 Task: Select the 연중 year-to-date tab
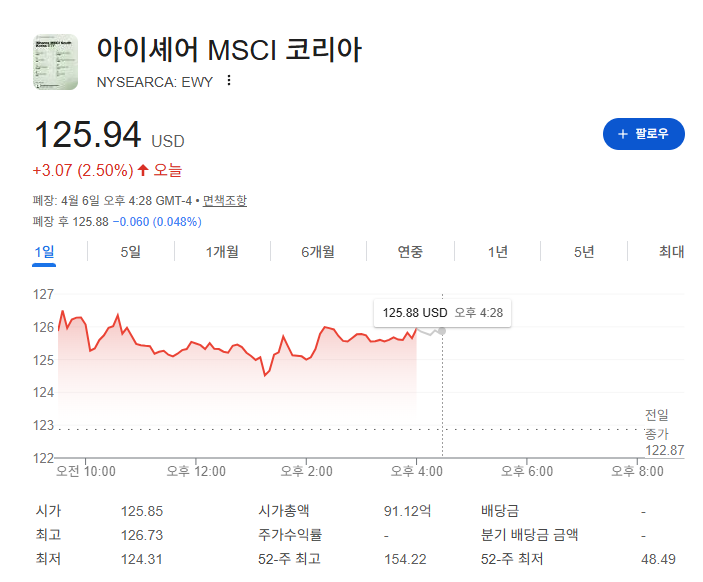[x=410, y=252]
